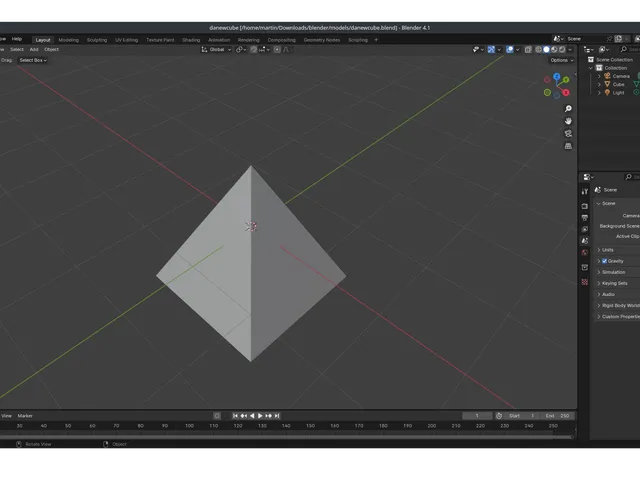Click the End frame 250 field
This screenshot has width=640, height=480.
click(557, 416)
